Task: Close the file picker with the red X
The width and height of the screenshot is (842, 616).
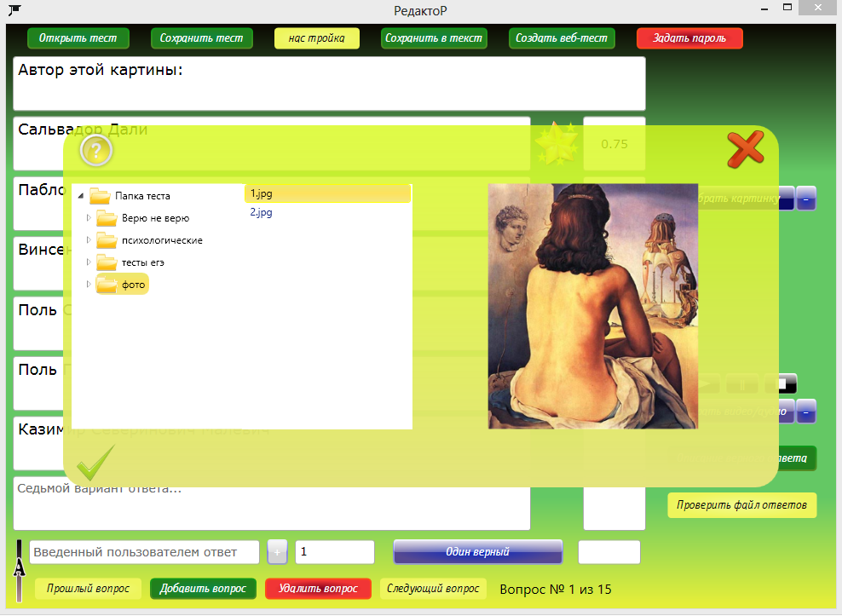Action: point(746,150)
